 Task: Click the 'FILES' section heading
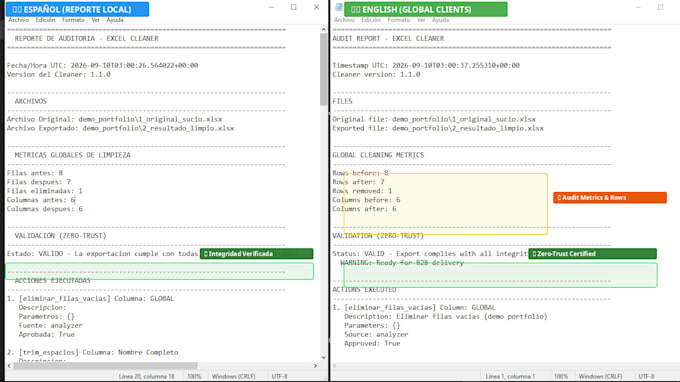click(x=342, y=101)
